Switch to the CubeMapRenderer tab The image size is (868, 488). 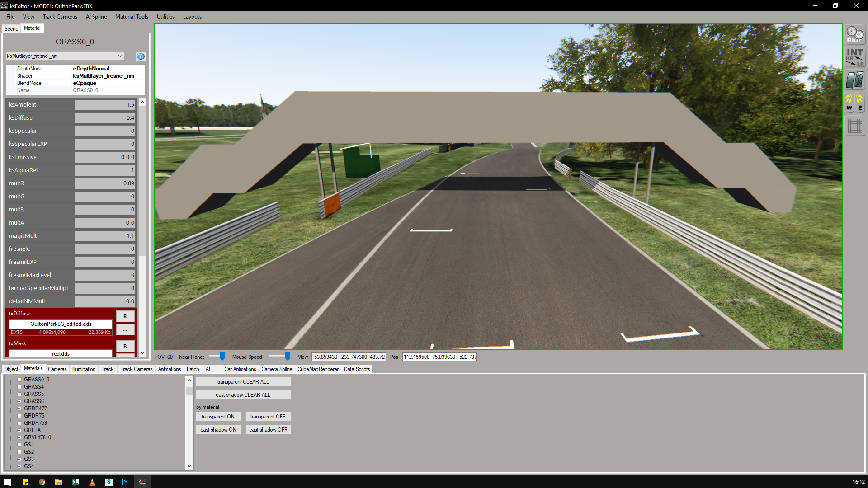point(318,369)
